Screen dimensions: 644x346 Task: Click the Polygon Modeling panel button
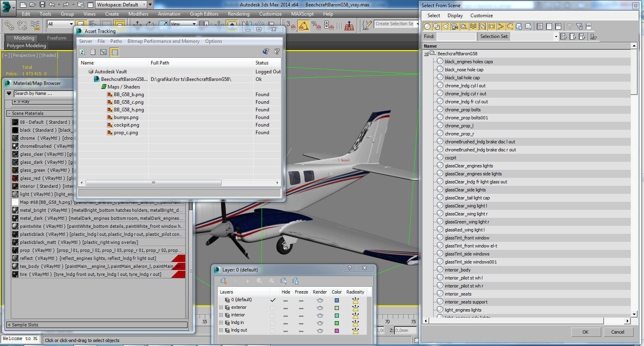[26, 46]
